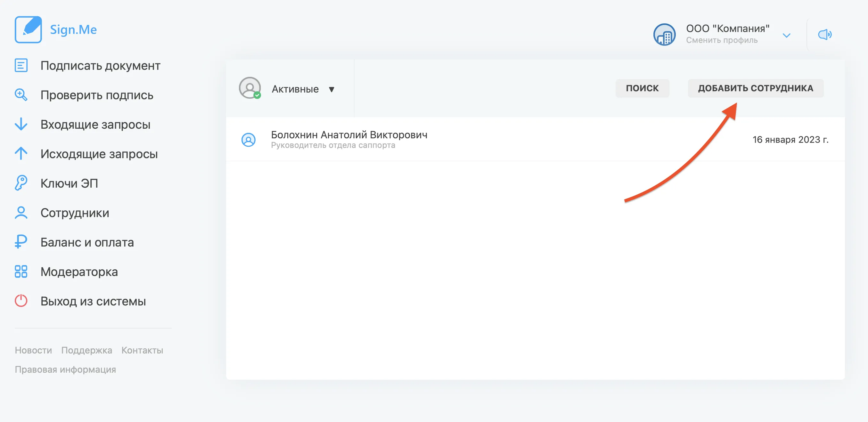
Task: Click the magnifier icon beside Проверить подпись
Action: (x=21, y=95)
